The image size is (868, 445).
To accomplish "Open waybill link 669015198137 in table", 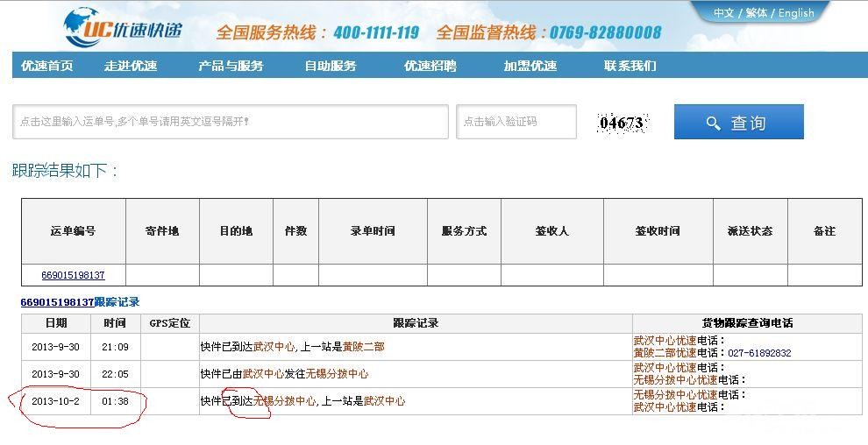I will tap(73, 275).
